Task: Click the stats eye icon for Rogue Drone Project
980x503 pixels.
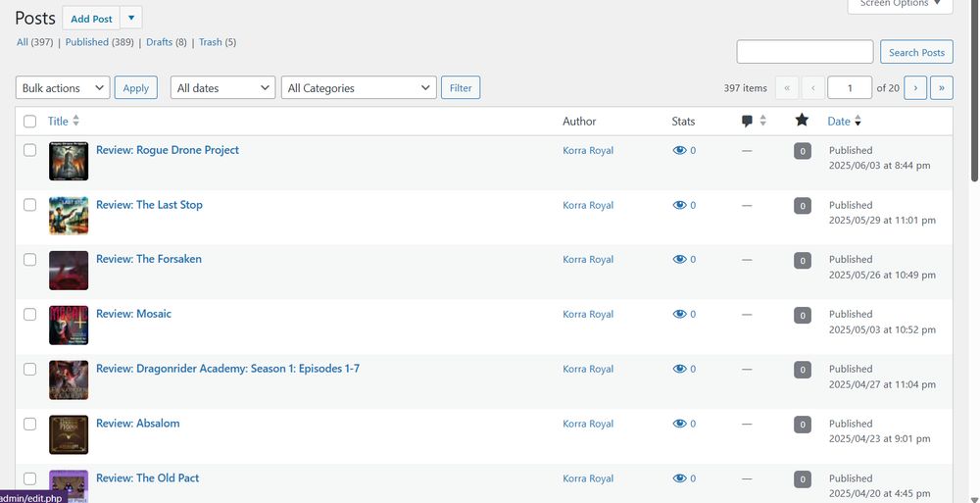Action: click(x=679, y=151)
